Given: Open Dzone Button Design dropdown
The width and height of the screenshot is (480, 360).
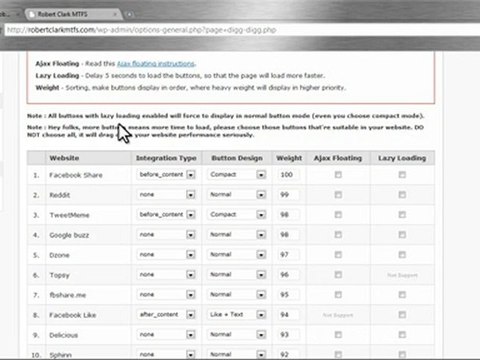Looking at the screenshot, I should click(237, 255).
